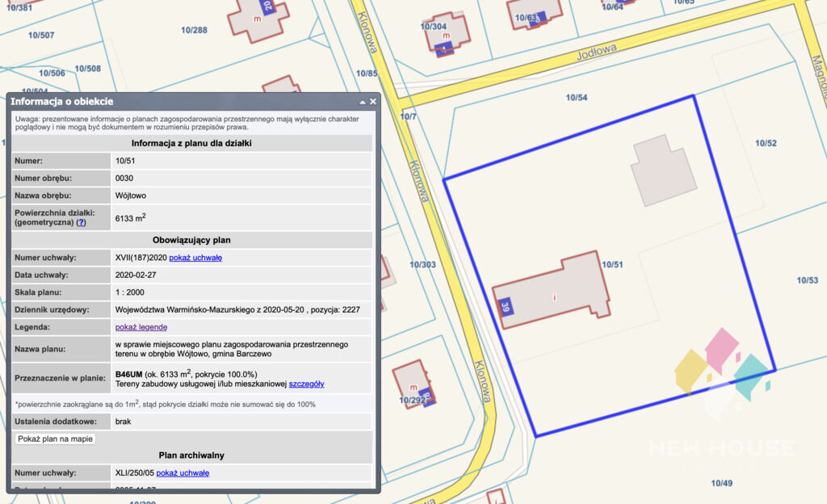Select parcel 10/52 on the map
827x504 pixels.
pos(766,143)
